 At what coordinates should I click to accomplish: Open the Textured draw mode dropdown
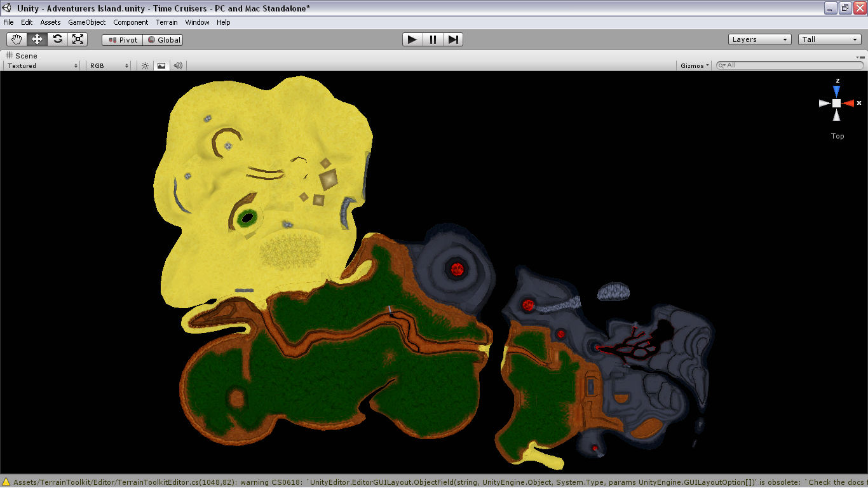43,65
